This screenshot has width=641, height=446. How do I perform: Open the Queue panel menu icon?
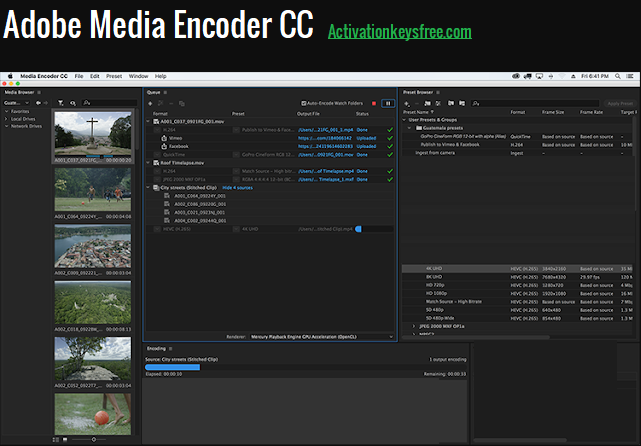coord(165,92)
